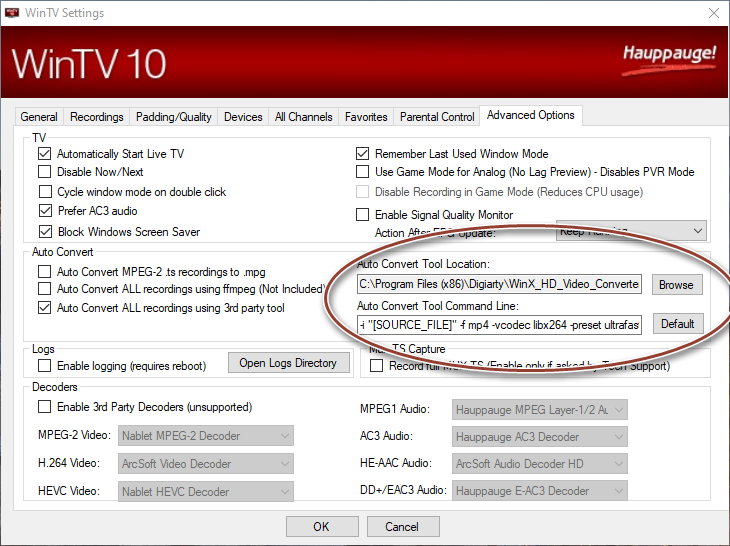This screenshot has height=546, width=730.
Task: Click the Hauppauge logo in the banner
Action: (669, 60)
